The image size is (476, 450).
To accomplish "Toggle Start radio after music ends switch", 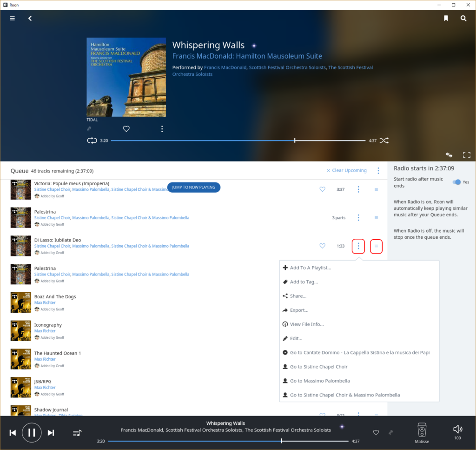I will (x=456, y=182).
